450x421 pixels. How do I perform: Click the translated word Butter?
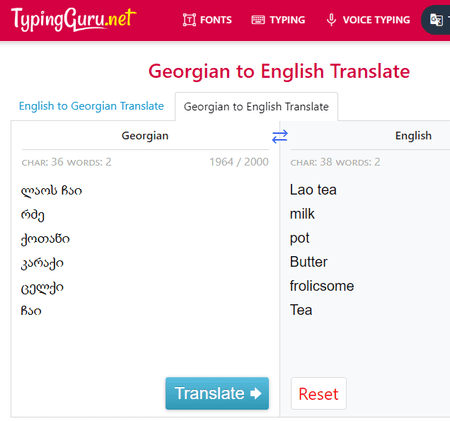click(x=309, y=262)
